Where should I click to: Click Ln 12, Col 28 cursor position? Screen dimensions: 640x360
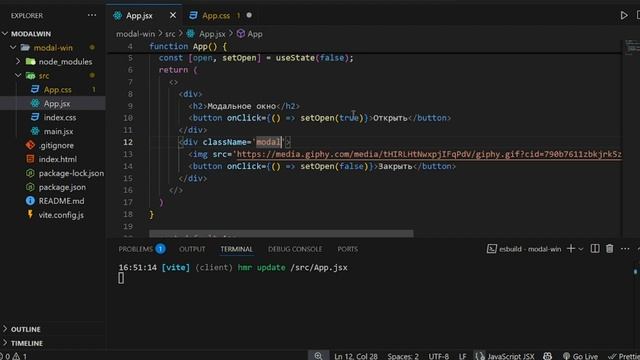(x=356, y=356)
